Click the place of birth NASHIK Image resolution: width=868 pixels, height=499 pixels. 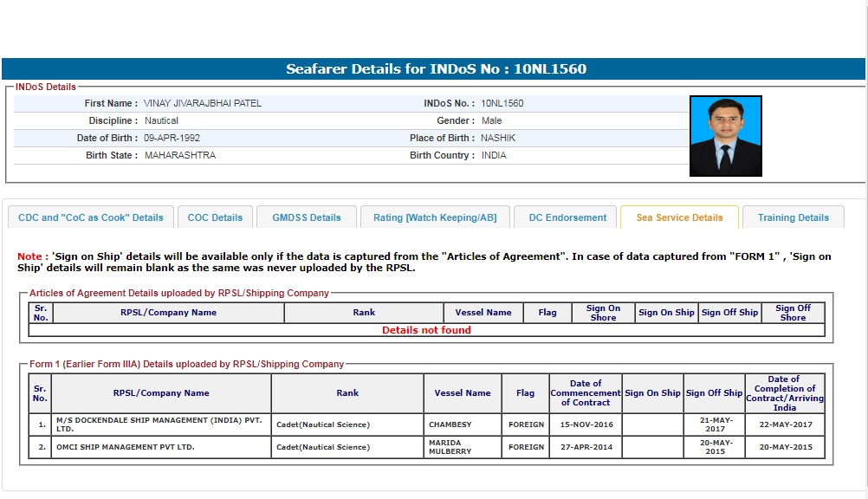pyautogui.click(x=499, y=138)
